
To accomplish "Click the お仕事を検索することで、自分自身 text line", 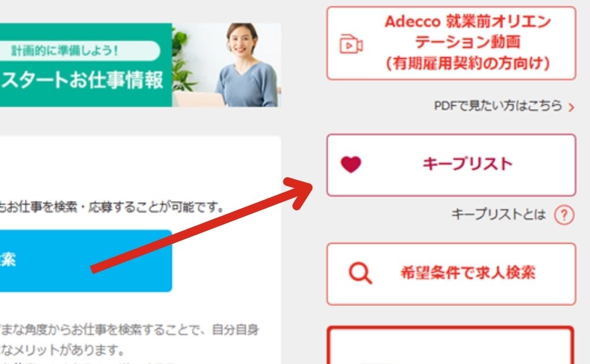I will tap(130, 330).
